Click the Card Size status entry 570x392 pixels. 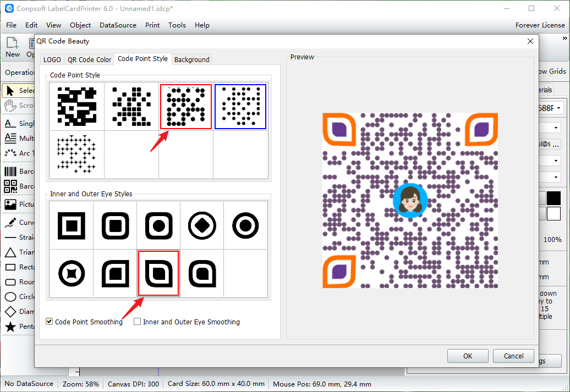coord(216,384)
